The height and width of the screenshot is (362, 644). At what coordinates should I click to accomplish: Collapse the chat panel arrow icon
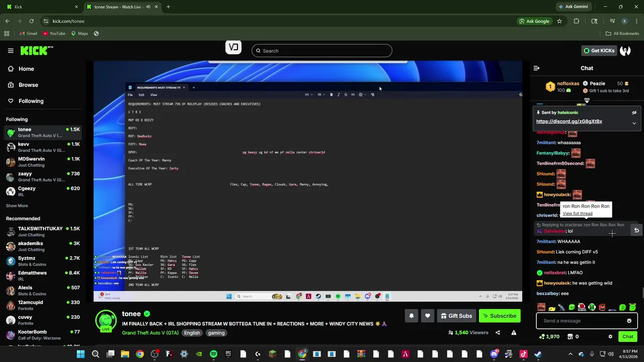tap(536, 68)
